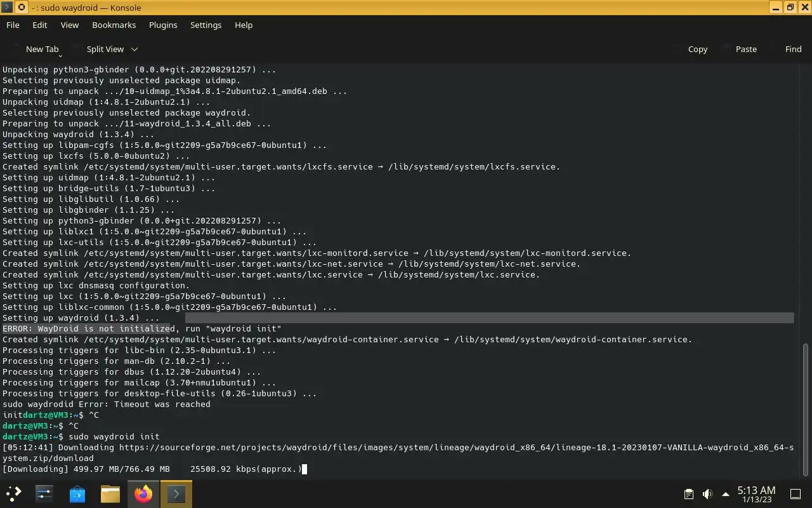Image resolution: width=812 pixels, height=508 pixels.
Task: Open the File menu
Action: pyautogui.click(x=13, y=25)
